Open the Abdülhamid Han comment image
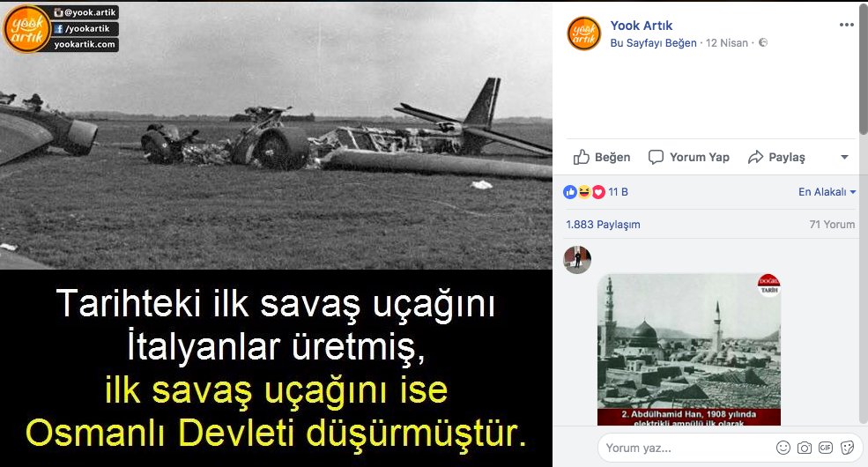This screenshot has width=868, height=467. 689,350
